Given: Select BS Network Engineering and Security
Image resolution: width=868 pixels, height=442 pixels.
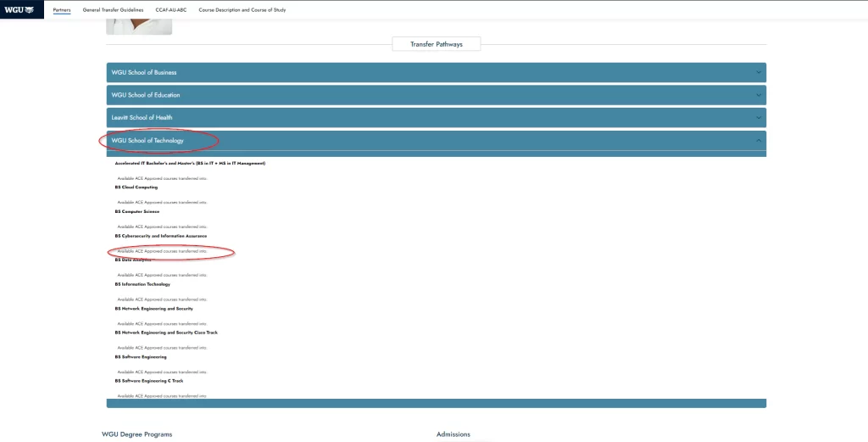Looking at the screenshot, I should point(154,309).
